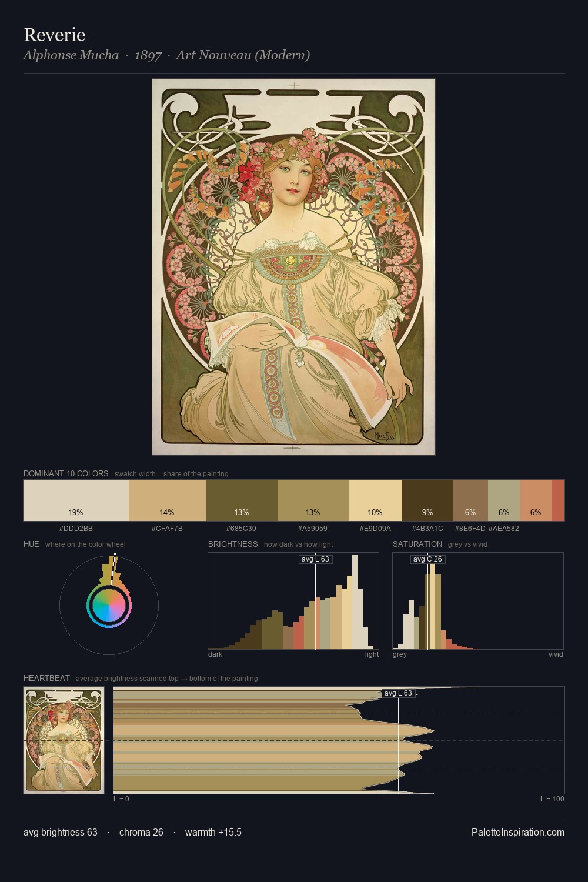Select the #A59059 13% color swatch
The image size is (588, 882).
(x=313, y=500)
